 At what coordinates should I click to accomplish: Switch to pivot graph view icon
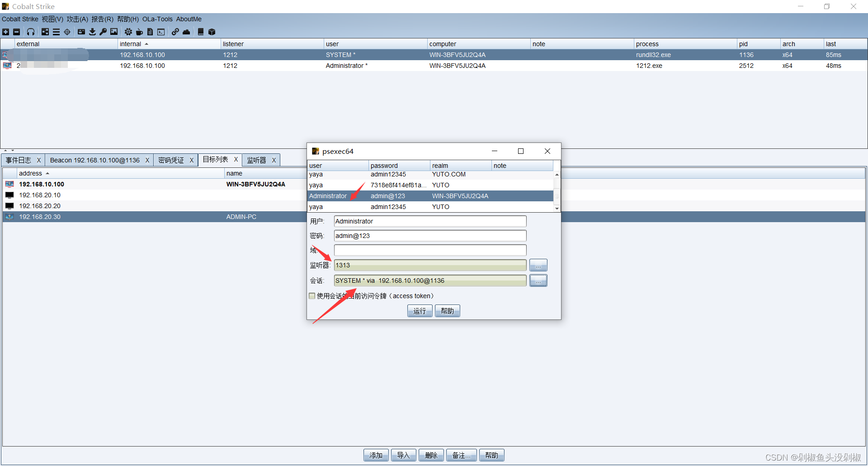pyautogui.click(x=45, y=32)
